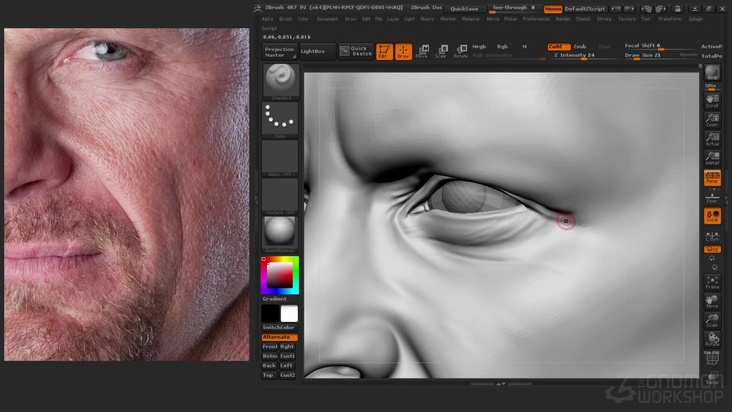This screenshot has height=412, width=732.
Task: Activate the Edit mode button
Action: pyautogui.click(x=384, y=51)
